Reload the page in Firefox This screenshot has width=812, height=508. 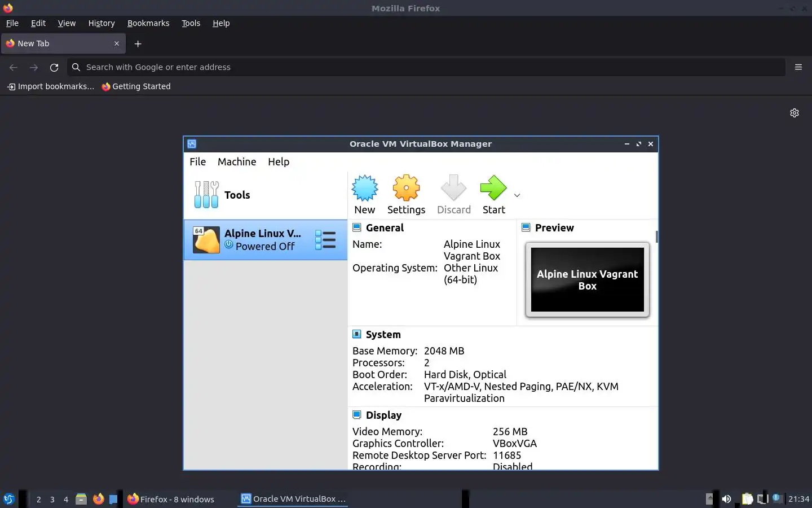click(54, 67)
